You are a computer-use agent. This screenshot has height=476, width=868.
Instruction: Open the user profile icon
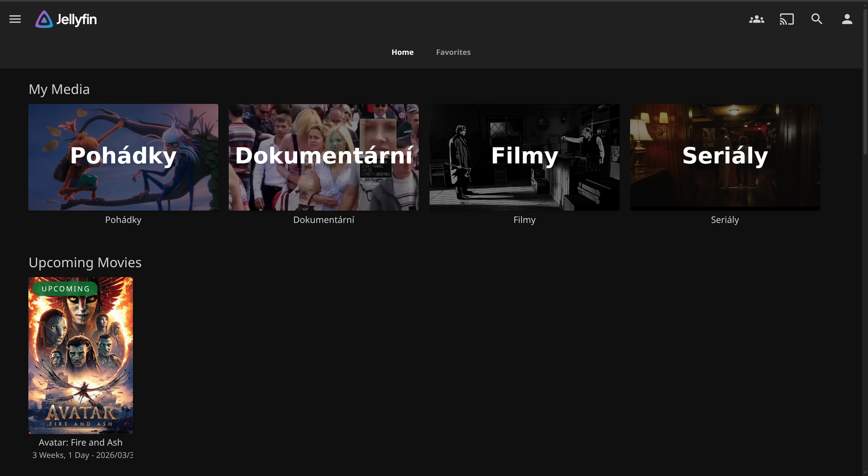tap(847, 19)
